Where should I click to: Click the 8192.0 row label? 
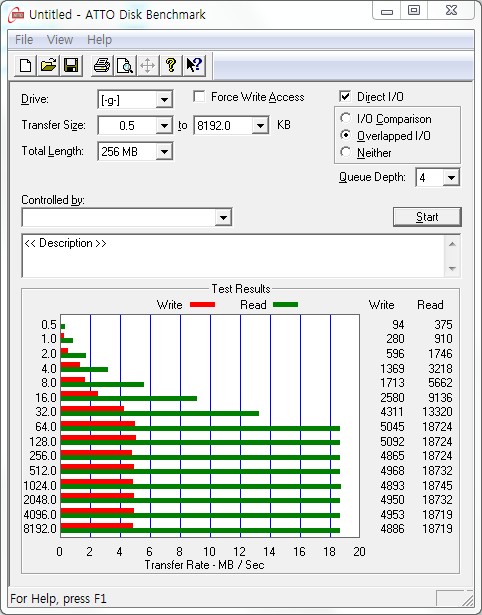coord(40,529)
